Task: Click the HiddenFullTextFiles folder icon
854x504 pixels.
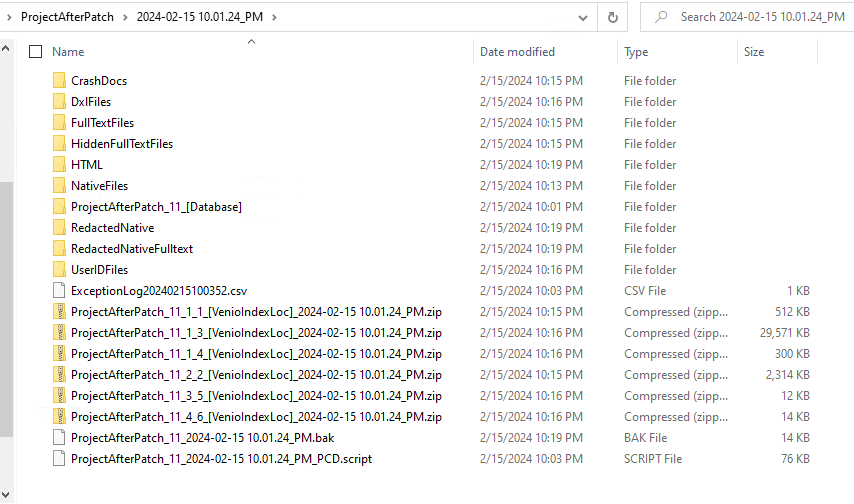Action: 59,144
